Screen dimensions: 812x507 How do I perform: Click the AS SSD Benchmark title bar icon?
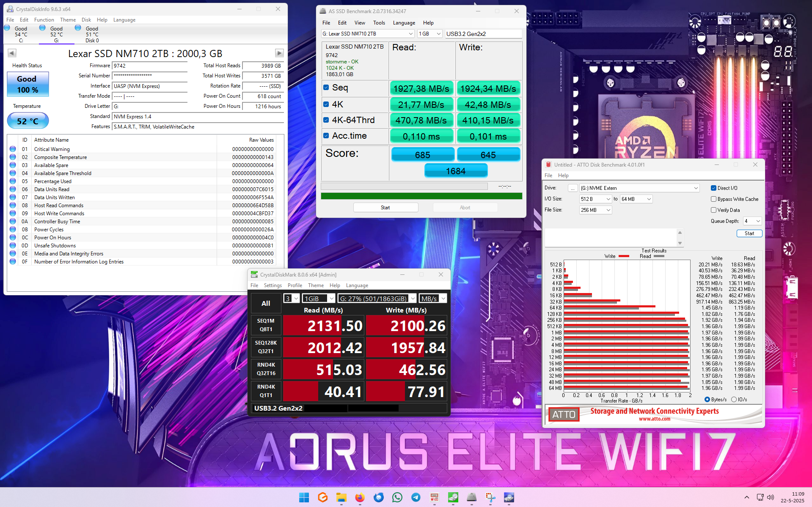pyautogui.click(x=323, y=11)
